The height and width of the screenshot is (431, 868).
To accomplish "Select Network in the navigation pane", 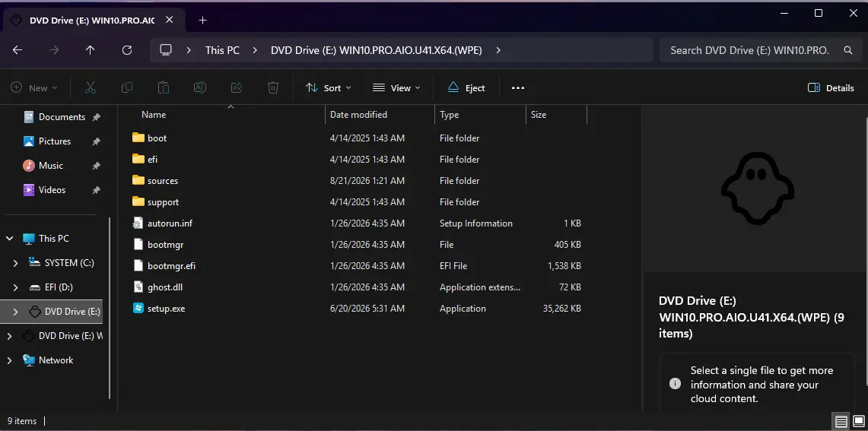I will point(56,360).
